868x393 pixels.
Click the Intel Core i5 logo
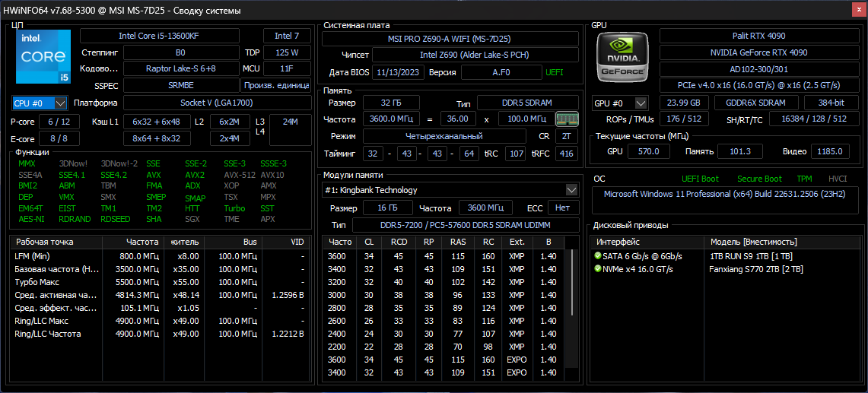pos(43,57)
